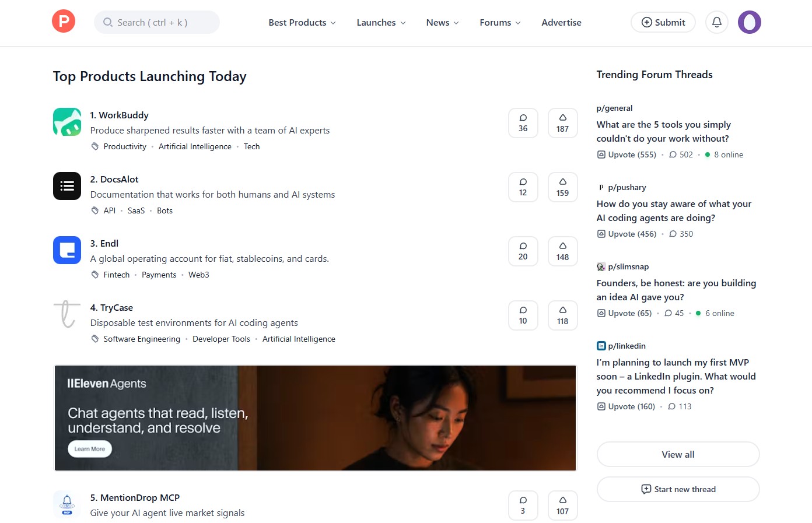Click Learn More on ElevenAgents ad
812x523 pixels.
tap(90, 449)
